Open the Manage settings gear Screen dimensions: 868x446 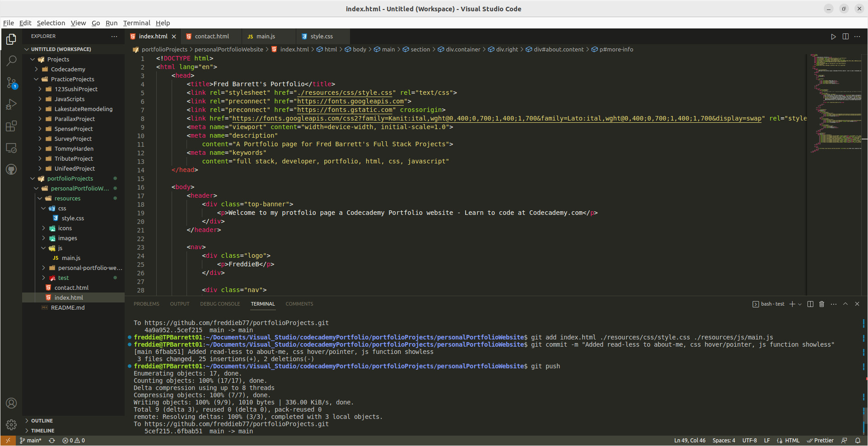[11, 424]
